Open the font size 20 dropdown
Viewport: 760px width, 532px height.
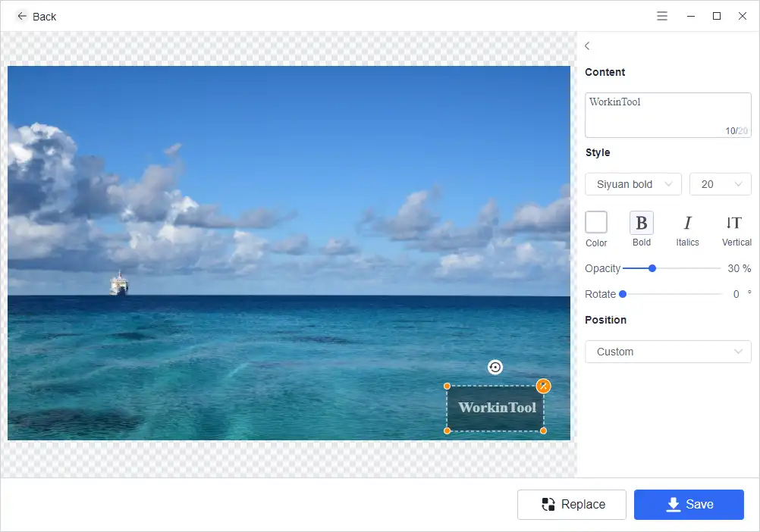pos(721,184)
